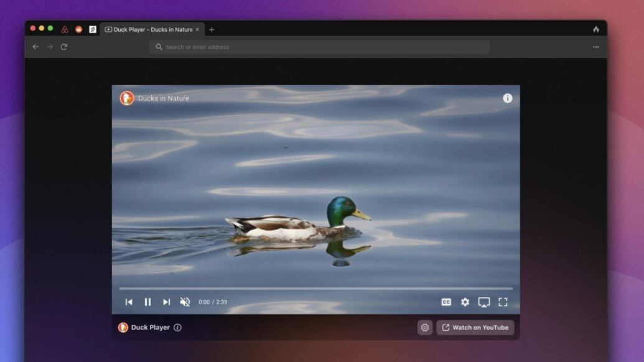Show info next to Duck Player label
The image size is (644, 362).
pos(177,328)
